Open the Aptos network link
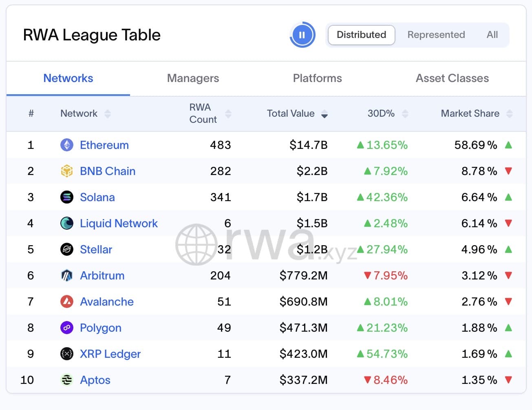Image resolution: width=532 pixels, height=410 pixels. click(x=95, y=380)
